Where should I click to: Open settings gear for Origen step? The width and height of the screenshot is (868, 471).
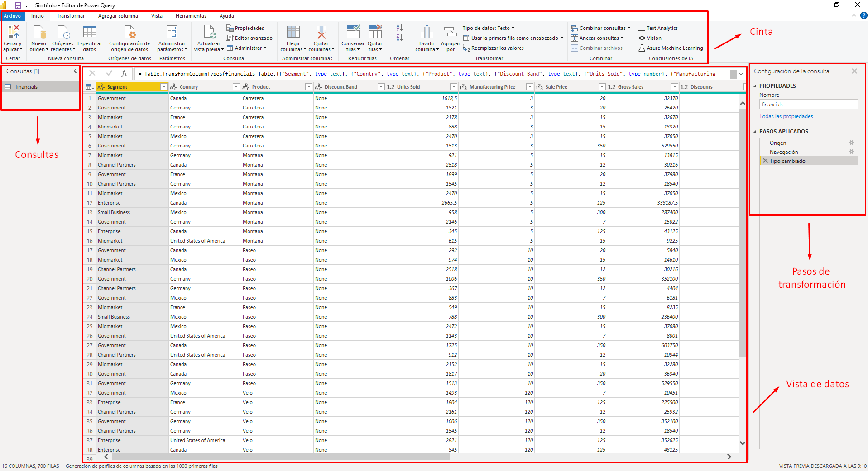tap(851, 143)
